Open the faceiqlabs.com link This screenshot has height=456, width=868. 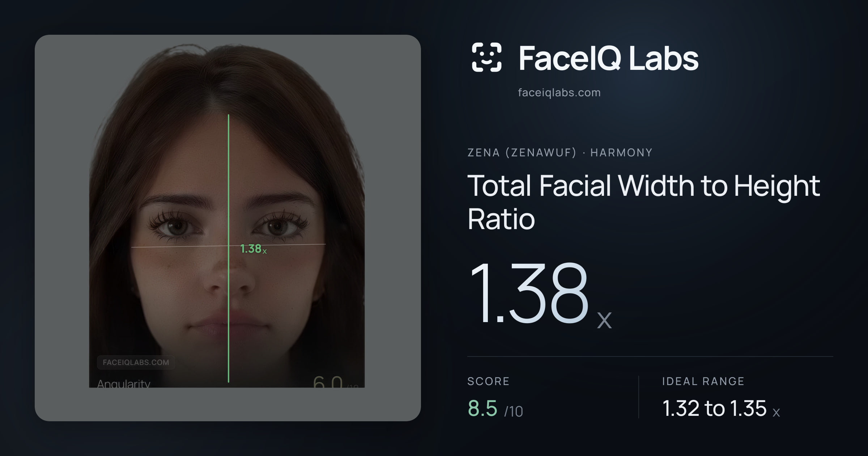[x=559, y=93]
